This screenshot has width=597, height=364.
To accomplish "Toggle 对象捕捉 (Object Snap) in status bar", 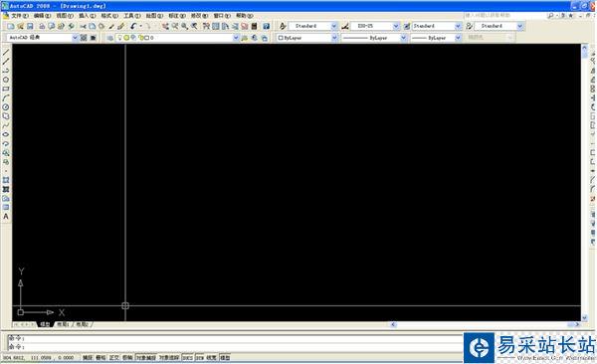I will click(146, 357).
